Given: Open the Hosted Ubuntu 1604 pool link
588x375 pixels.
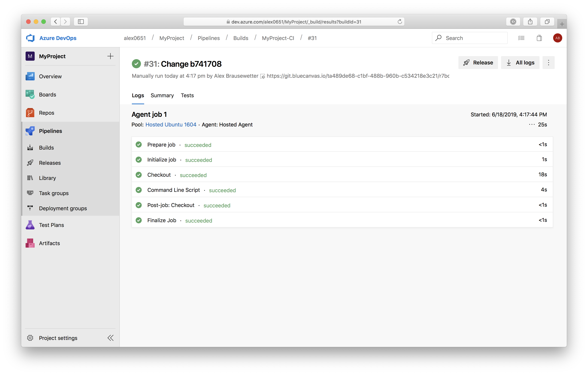Looking at the screenshot, I should 171,125.
